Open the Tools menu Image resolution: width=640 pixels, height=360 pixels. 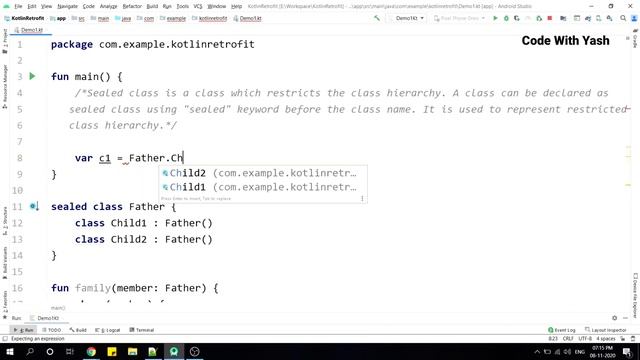click(x=182, y=6)
